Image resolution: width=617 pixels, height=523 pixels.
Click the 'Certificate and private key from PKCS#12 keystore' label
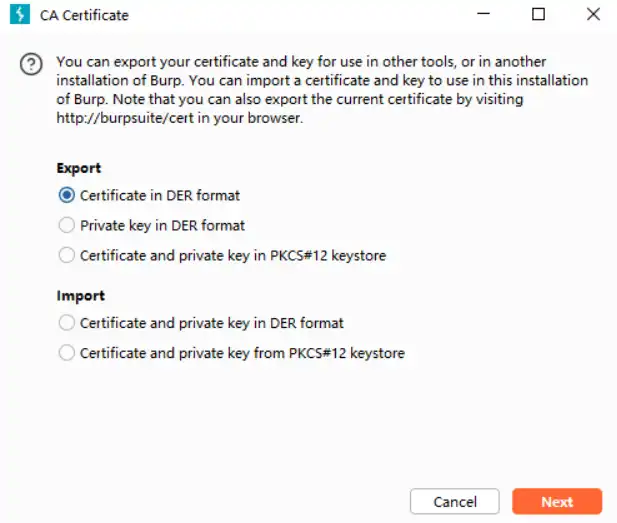pos(242,353)
